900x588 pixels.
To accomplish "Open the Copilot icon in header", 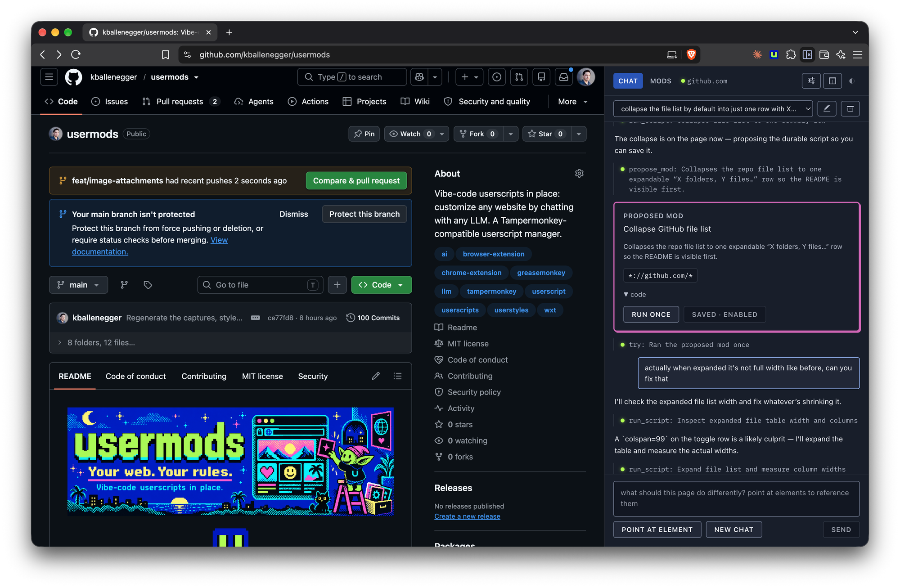I will tap(419, 77).
